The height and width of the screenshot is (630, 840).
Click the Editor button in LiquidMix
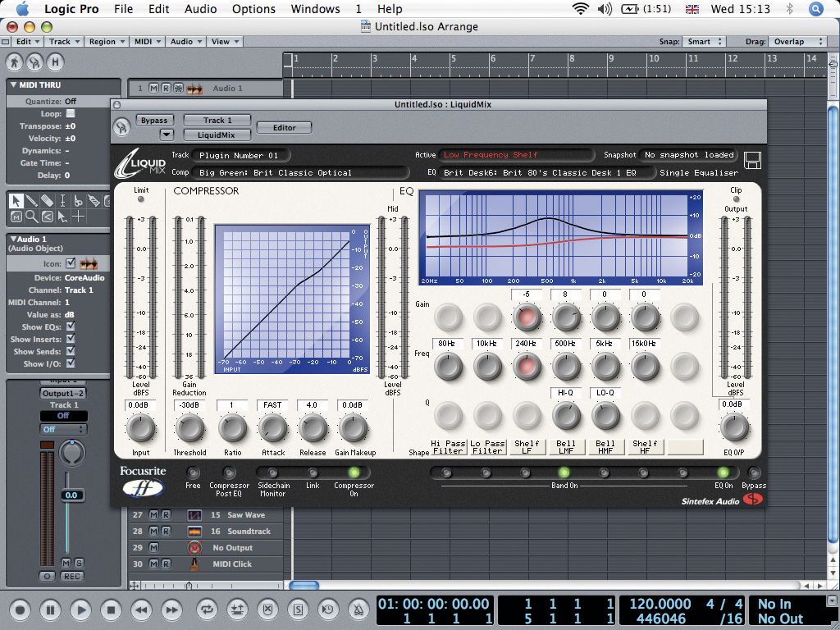pyautogui.click(x=283, y=127)
